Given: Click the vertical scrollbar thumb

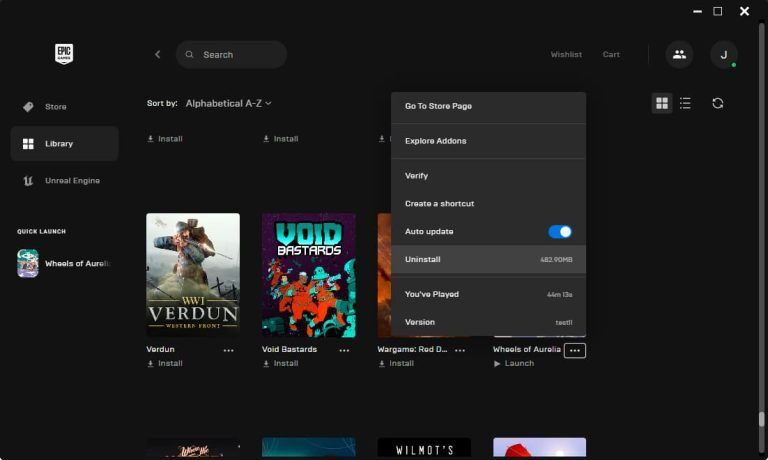Looking at the screenshot, I should 761,419.
